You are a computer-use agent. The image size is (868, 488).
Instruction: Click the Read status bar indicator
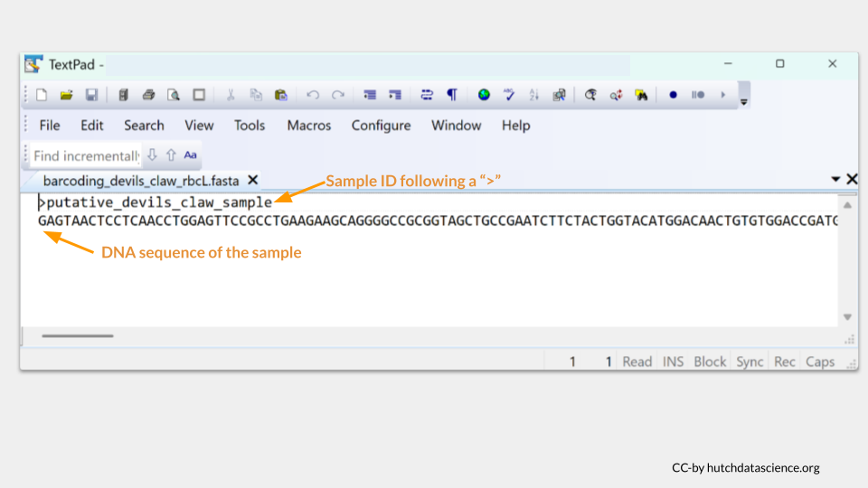click(637, 361)
